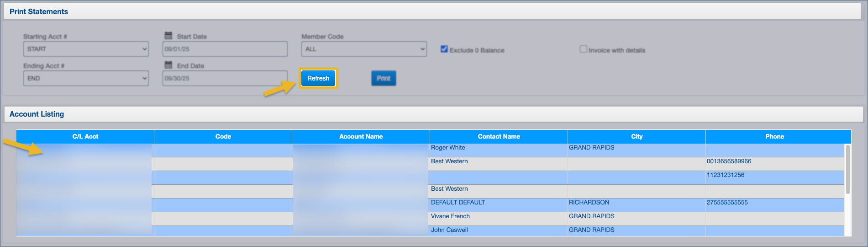Click into the Start Date field

coord(225,49)
